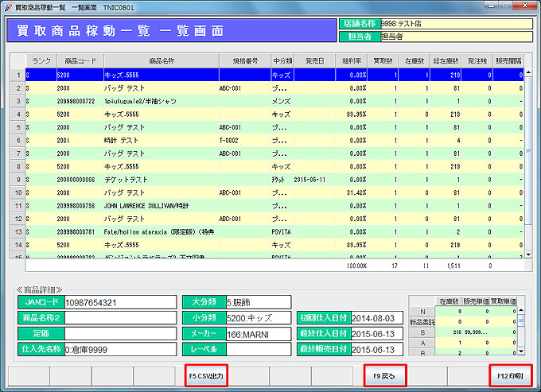This screenshot has height=392, width=541.
Task: Select row 3 with 半袖シャツ item
Action: pyautogui.click(x=159, y=101)
